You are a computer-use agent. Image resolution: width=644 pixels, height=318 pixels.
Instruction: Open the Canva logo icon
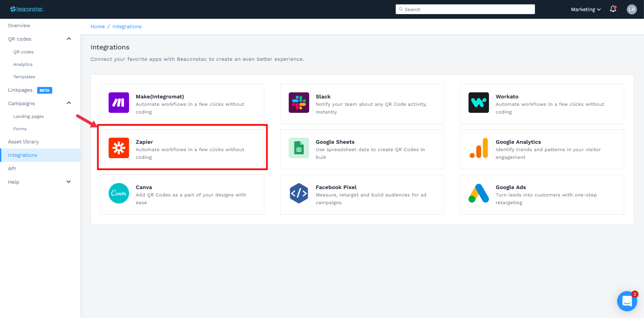119,193
